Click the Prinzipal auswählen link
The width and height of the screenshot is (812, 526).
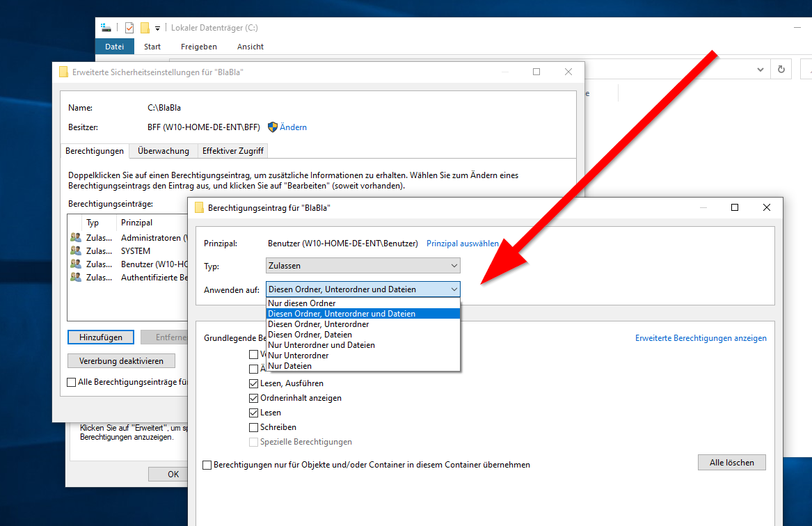(x=463, y=244)
